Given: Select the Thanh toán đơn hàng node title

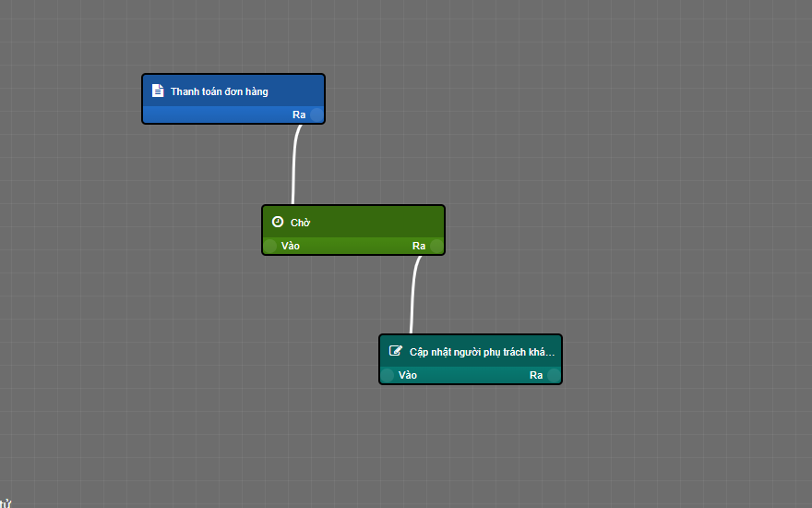Looking at the screenshot, I should click(220, 91).
